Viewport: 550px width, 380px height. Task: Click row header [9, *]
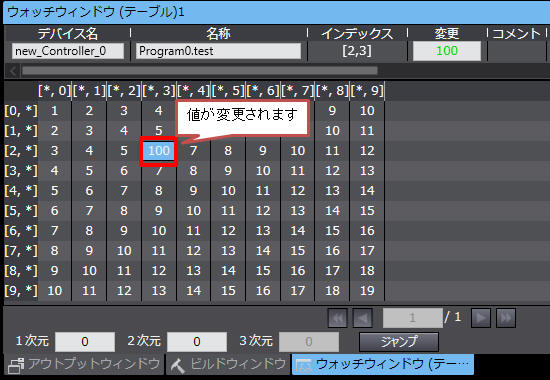coord(21,291)
